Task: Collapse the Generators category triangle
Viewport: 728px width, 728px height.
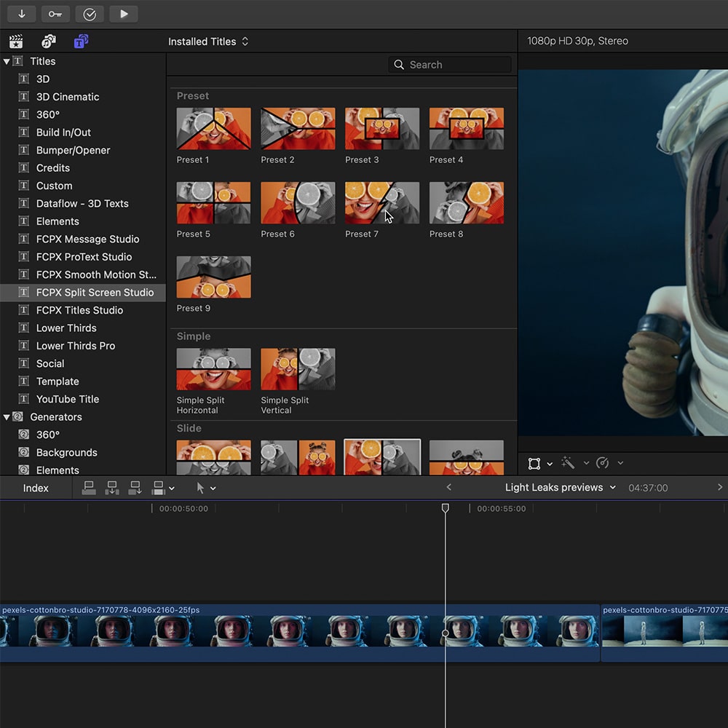Action: click(7, 417)
